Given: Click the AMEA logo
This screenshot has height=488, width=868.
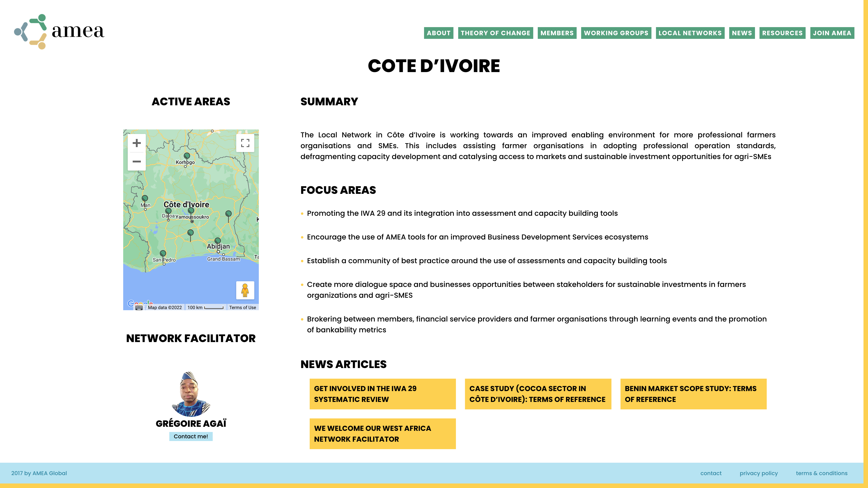Looking at the screenshot, I should coord(59,32).
